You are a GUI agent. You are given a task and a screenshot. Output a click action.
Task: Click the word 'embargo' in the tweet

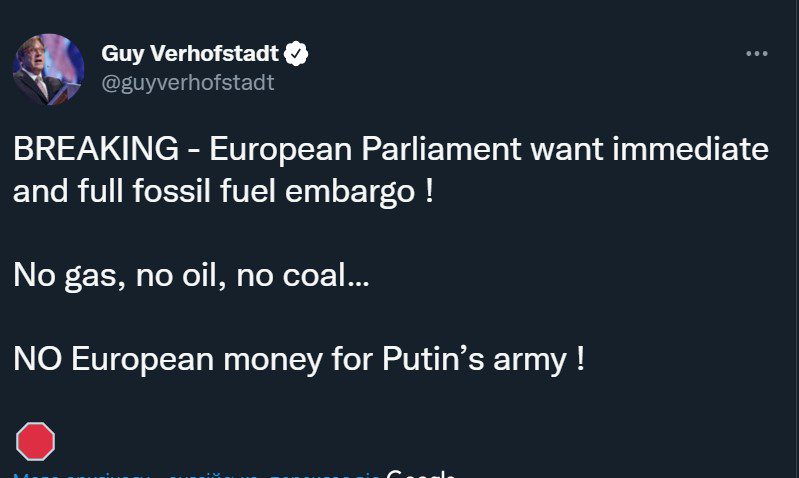[350, 193]
